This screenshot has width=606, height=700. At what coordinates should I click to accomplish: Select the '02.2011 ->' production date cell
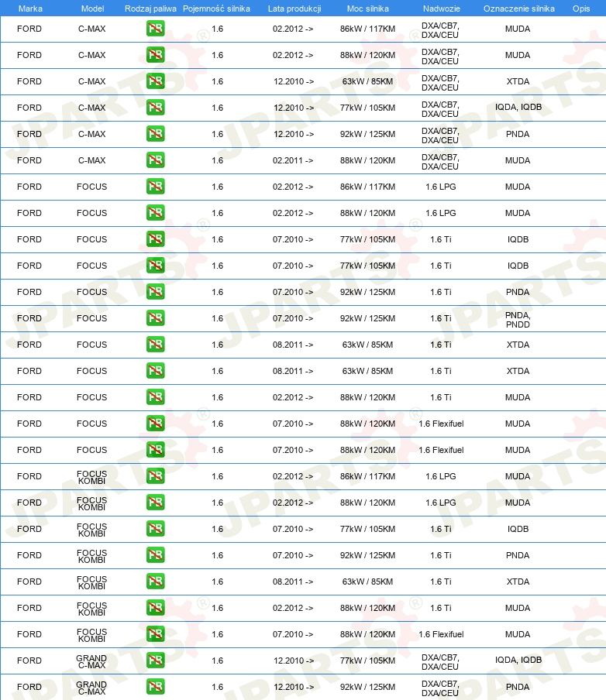click(x=293, y=160)
